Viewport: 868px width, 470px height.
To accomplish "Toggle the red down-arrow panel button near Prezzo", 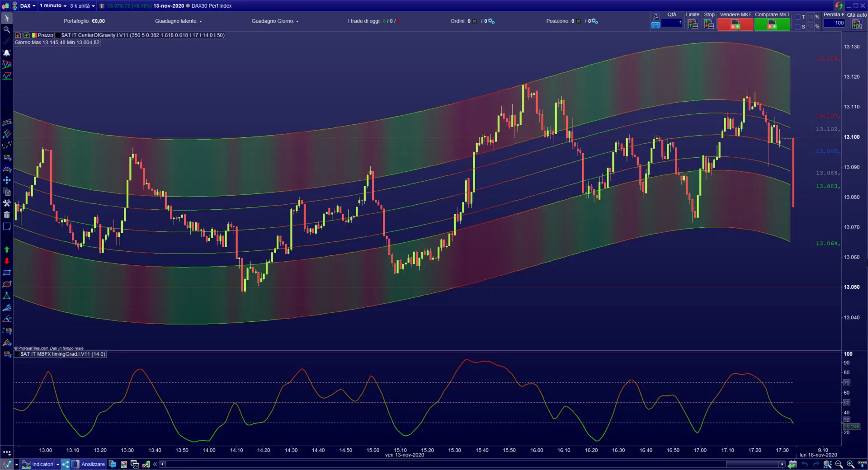I will [18, 35].
